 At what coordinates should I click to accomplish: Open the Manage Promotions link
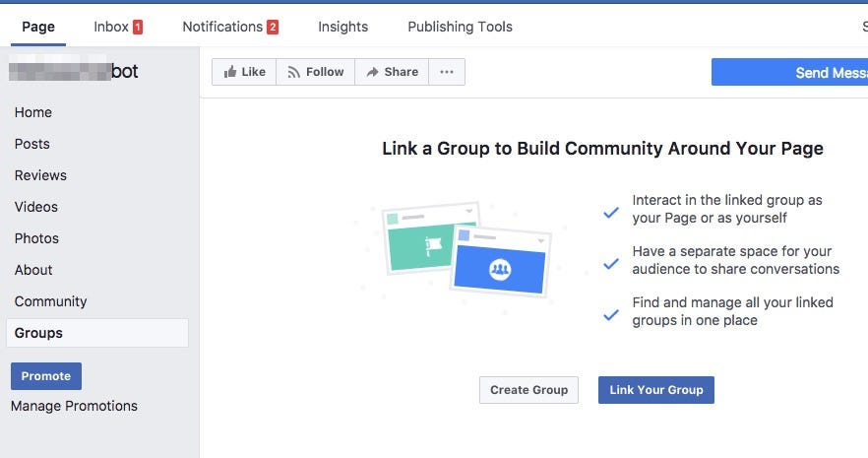(74, 406)
